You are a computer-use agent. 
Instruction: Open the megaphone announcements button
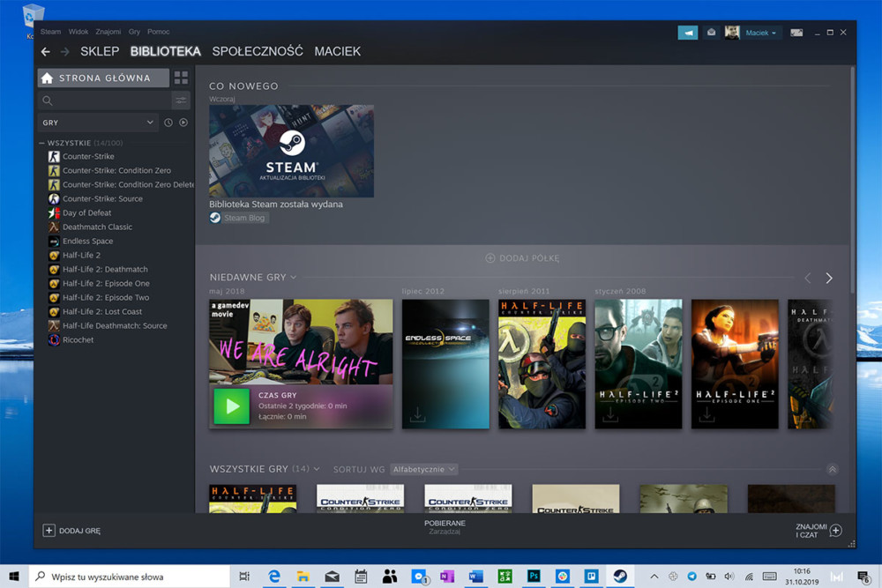point(687,33)
